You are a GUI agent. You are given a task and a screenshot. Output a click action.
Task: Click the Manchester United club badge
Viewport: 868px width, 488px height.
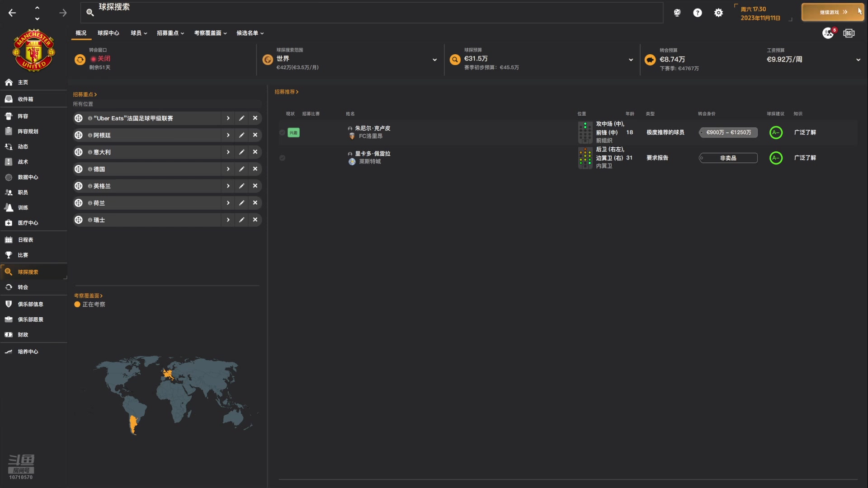[34, 50]
